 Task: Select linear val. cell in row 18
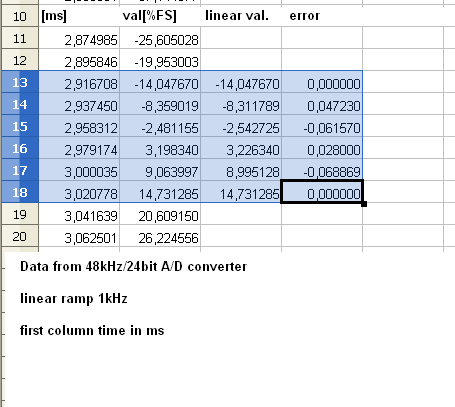(241, 192)
